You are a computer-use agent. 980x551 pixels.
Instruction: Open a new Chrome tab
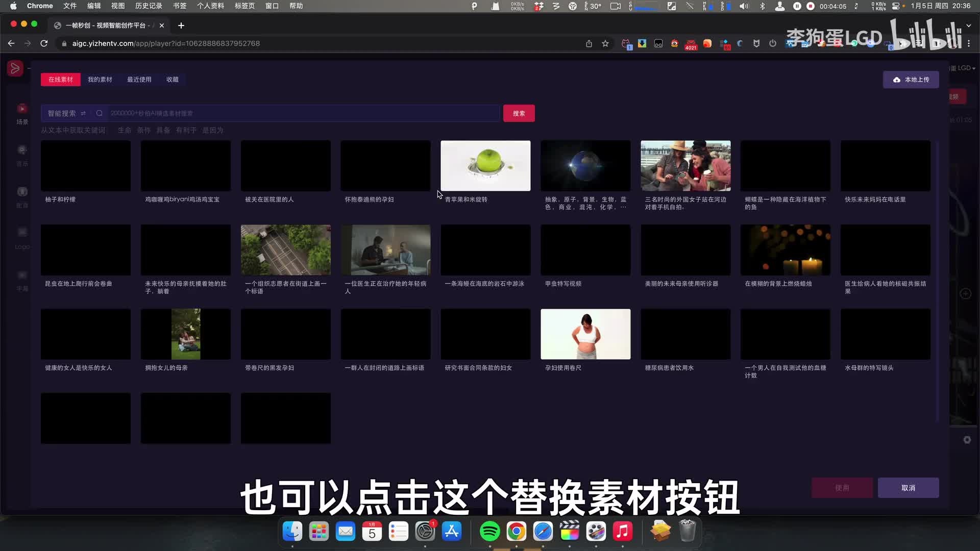[181, 26]
